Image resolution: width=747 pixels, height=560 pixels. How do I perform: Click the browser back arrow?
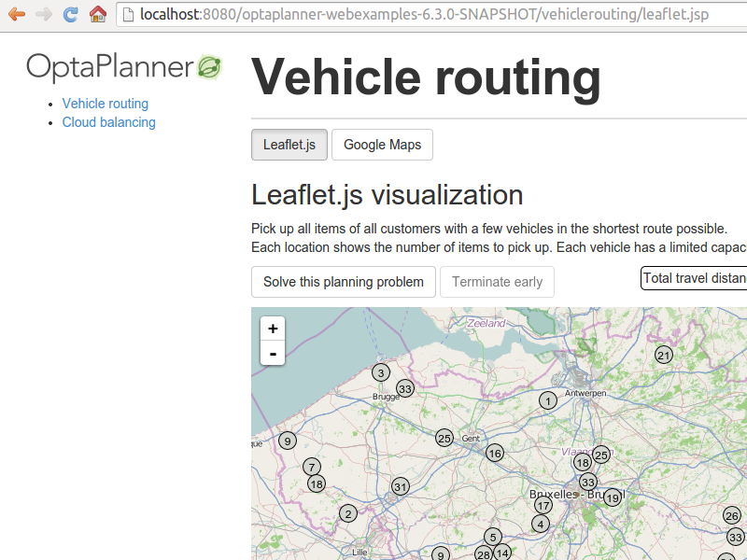[x=17, y=14]
